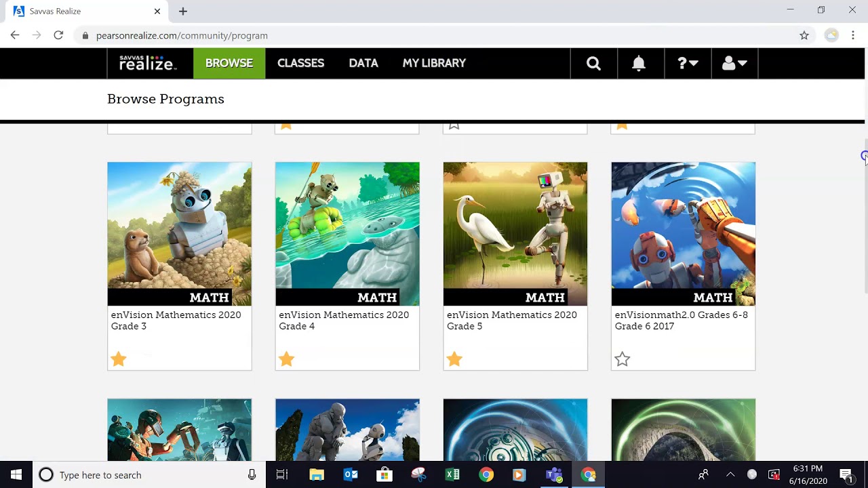Viewport: 868px width, 488px height.
Task: Open notifications bell in Realize header
Action: point(639,63)
